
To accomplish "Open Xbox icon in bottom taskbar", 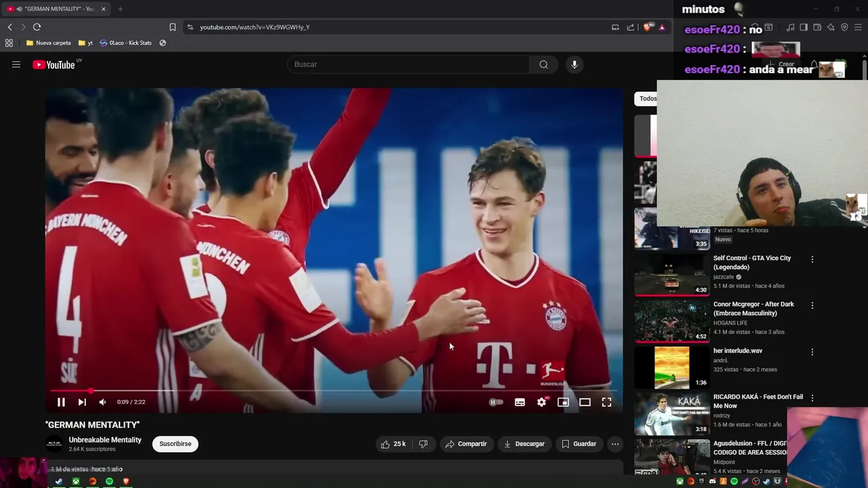I will [76, 481].
